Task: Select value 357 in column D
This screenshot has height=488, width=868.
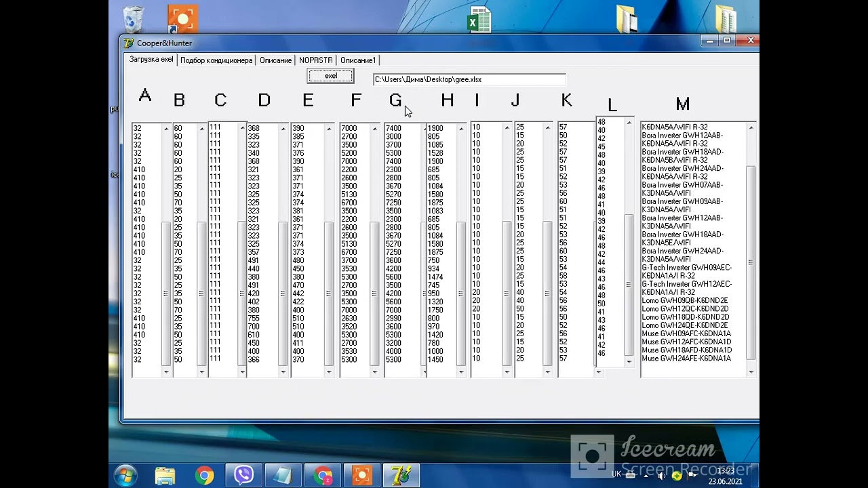Action: 254,252
